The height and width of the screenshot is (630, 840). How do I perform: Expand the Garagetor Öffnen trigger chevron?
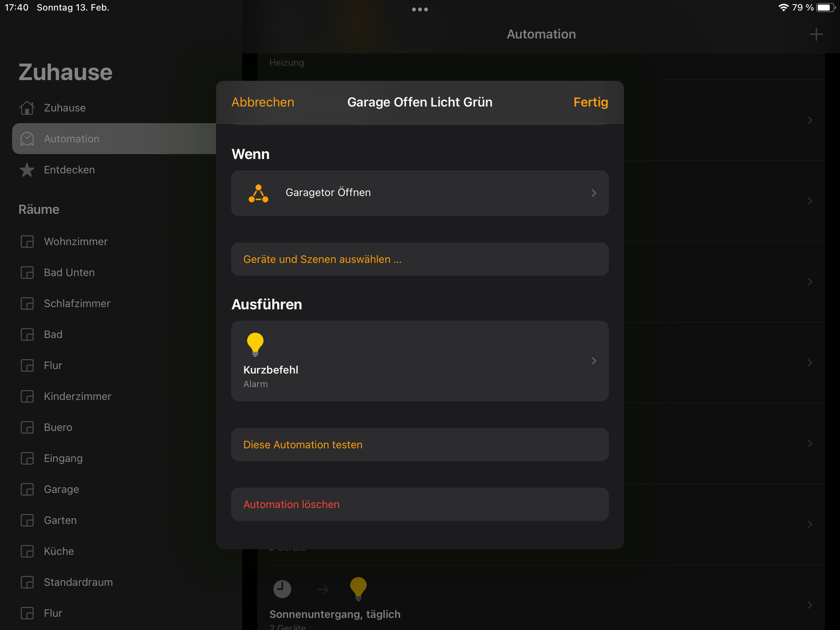coord(594,193)
